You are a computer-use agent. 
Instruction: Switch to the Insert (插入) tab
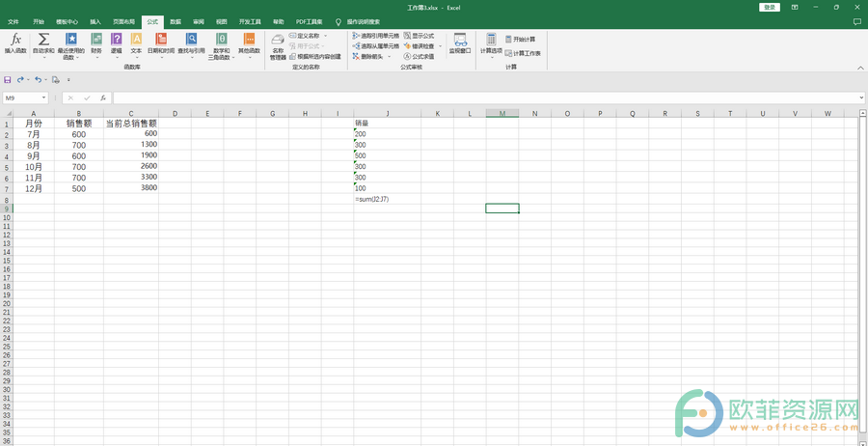click(95, 21)
